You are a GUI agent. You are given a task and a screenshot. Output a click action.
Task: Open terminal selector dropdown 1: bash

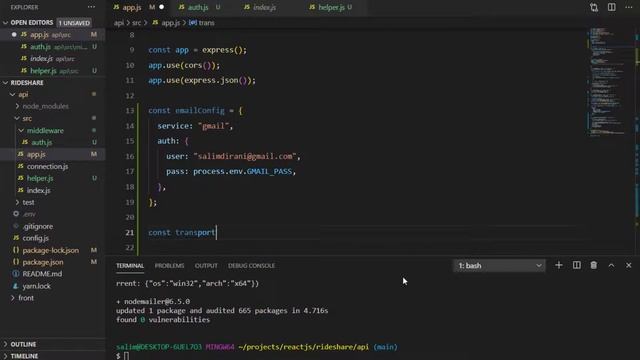499,266
